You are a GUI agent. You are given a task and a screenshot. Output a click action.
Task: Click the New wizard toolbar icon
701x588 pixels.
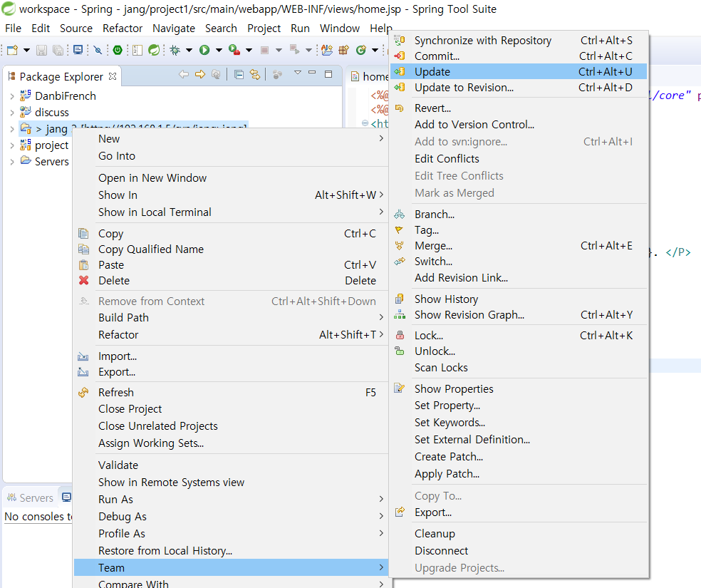pos(13,50)
